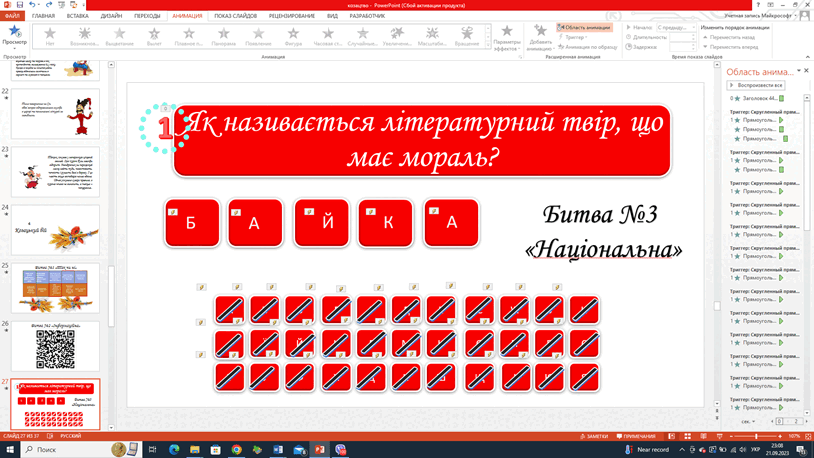Click 'Переместить назад' reorder button
814x458 pixels.
[729, 37]
